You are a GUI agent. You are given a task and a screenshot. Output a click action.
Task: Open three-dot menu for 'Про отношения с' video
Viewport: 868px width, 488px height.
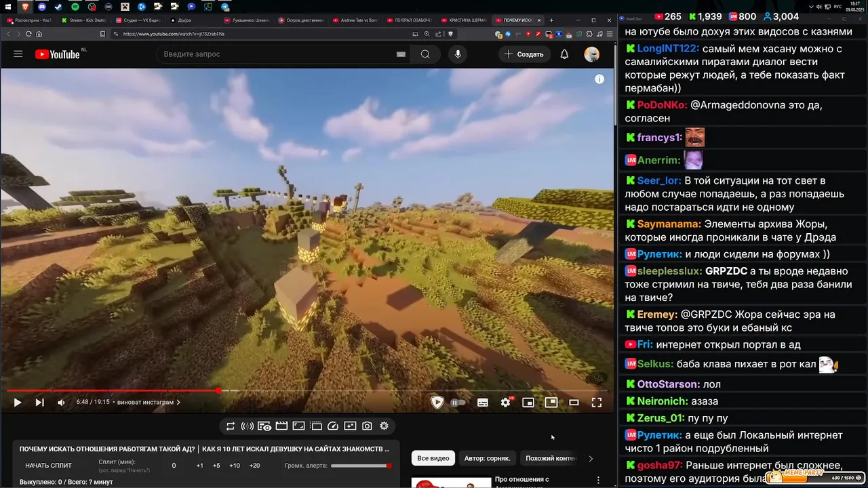click(x=598, y=480)
